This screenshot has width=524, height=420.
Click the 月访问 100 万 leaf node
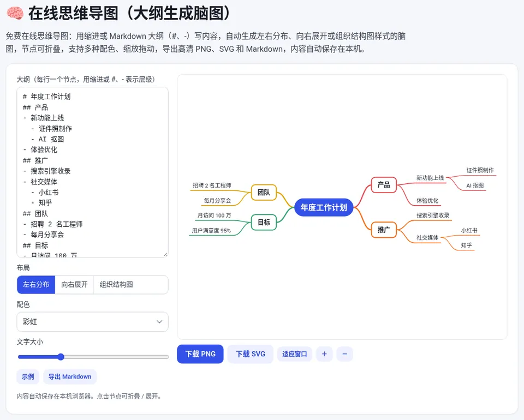(x=214, y=215)
